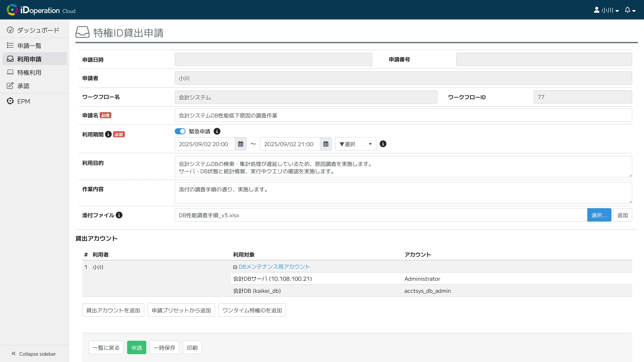Open the start date calendar picker
The height and width of the screenshot is (362, 644).
coord(240,144)
